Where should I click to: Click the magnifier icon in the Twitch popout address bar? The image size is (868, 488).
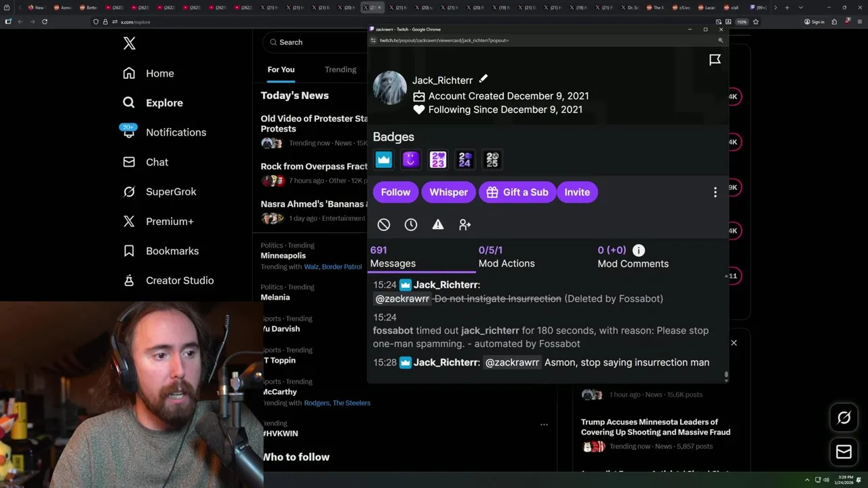pyautogui.click(x=720, y=40)
